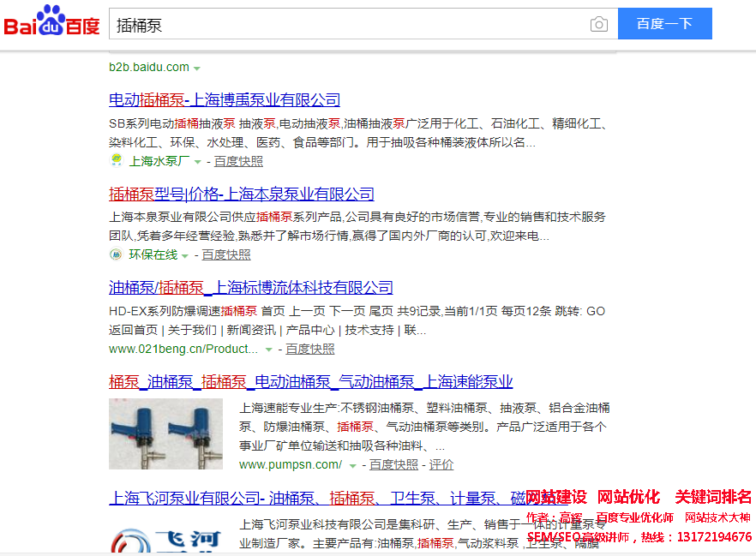Open the Baidu logo homepage

[51, 21]
